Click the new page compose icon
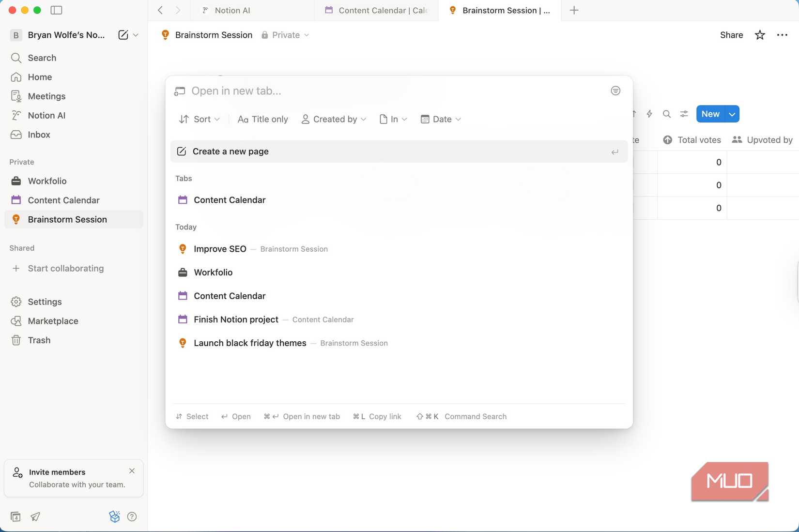The height and width of the screenshot is (532, 799). click(x=123, y=35)
